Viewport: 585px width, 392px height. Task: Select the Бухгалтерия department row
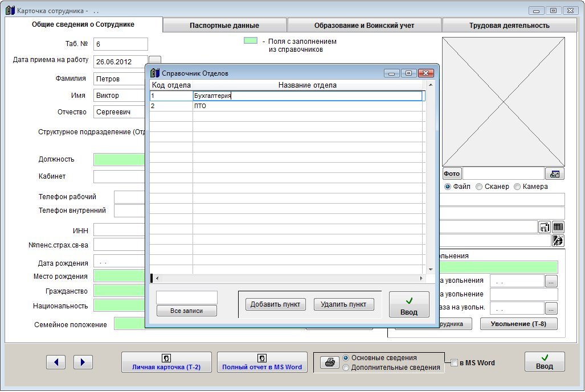pos(287,96)
